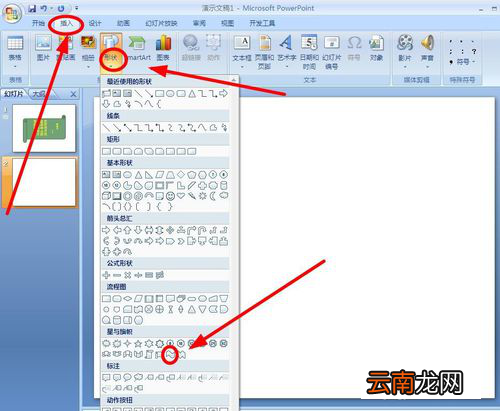
Task: Switch to the 开始 ribbon tab
Action: coord(38,23)
